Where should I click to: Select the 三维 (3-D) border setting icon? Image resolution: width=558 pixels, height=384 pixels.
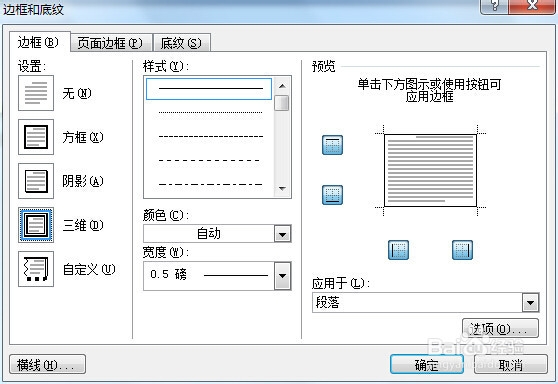tap(36, 225)
